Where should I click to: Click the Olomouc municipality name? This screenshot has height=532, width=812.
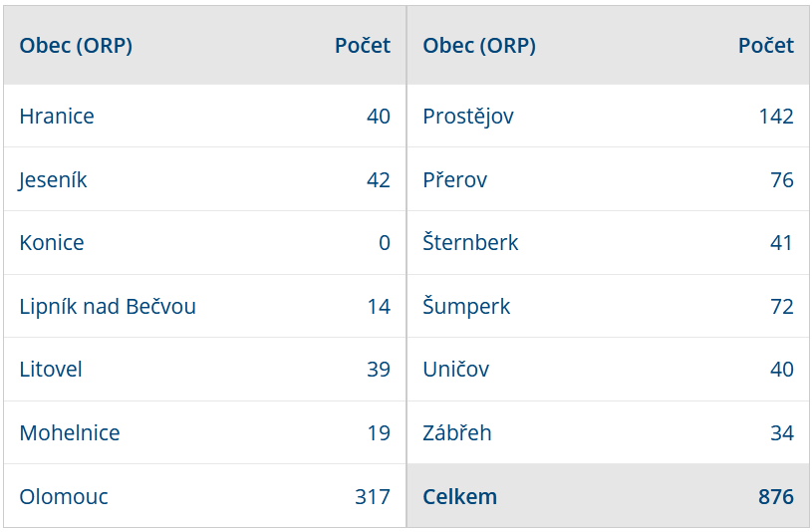click(64, 497)
